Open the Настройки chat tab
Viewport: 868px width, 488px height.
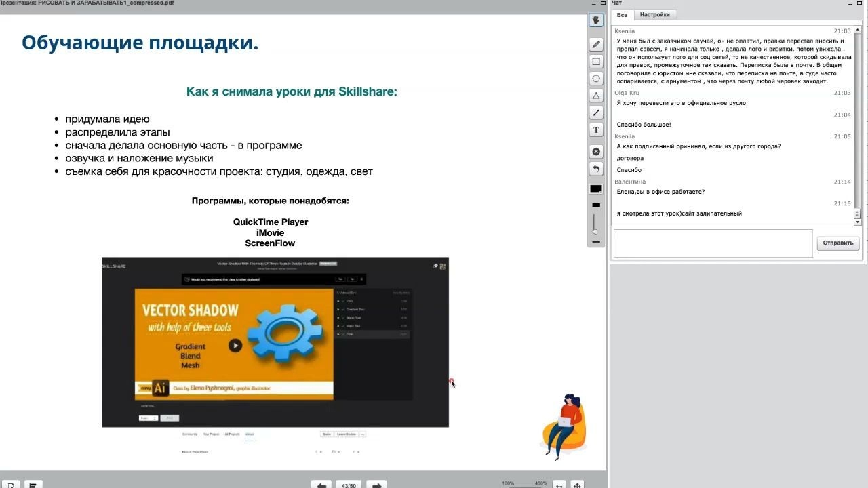tap(654, 15)
